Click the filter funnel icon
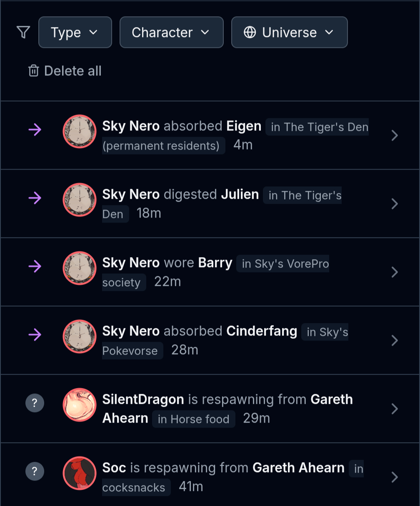420x506 pixels. (x=23, y=32)
